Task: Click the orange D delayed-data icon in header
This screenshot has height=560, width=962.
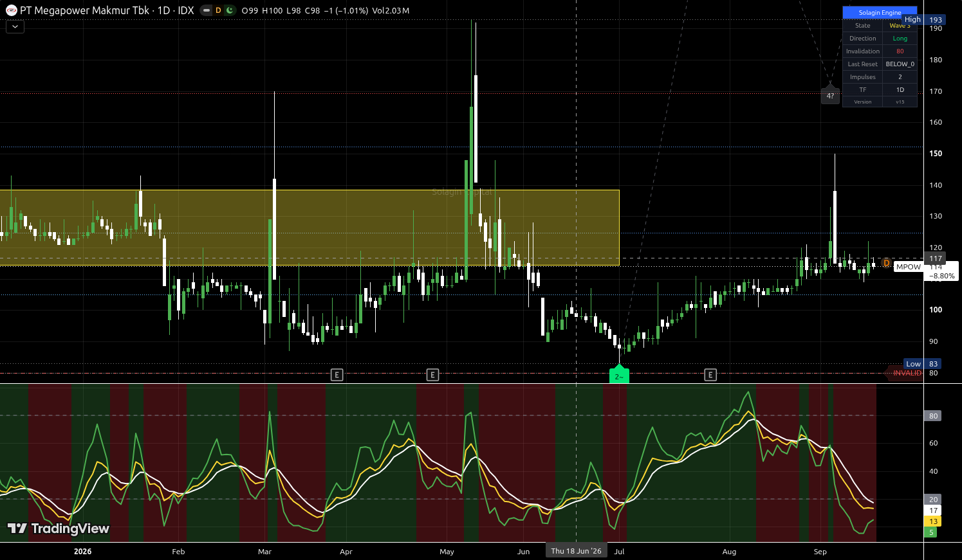Action: coord(218,10)
